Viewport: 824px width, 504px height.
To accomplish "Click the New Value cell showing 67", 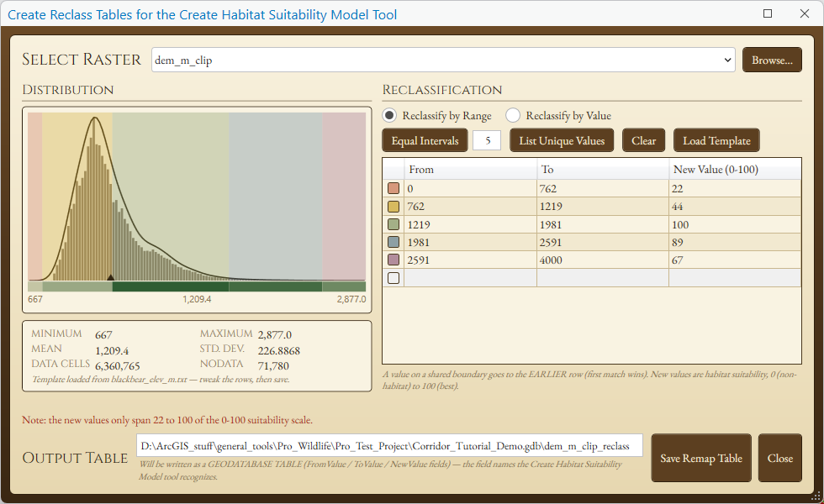I will pos(735,260).
